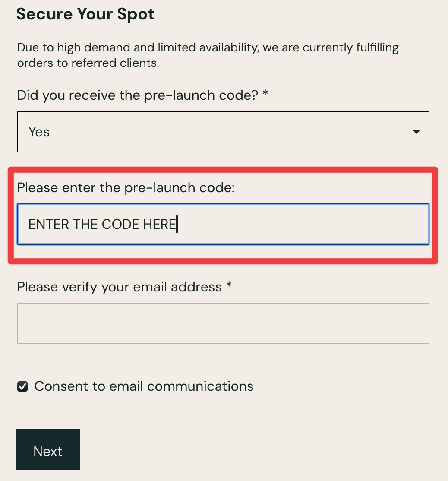Image resolution: width=448 pixels, height=481 pixels.
Task: Click the asterisk after the pre-launch code question
Action: (x=265, y=94)
